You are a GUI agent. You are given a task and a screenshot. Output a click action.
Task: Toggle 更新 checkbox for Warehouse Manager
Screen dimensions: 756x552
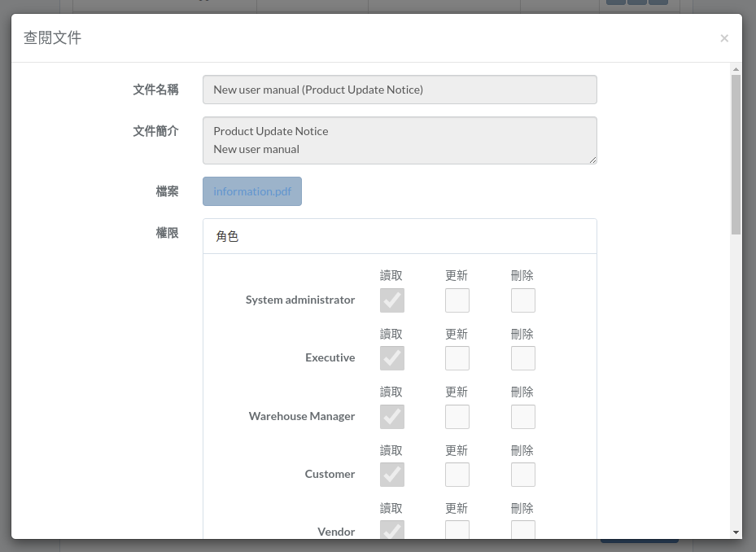[x=457, y=416]
